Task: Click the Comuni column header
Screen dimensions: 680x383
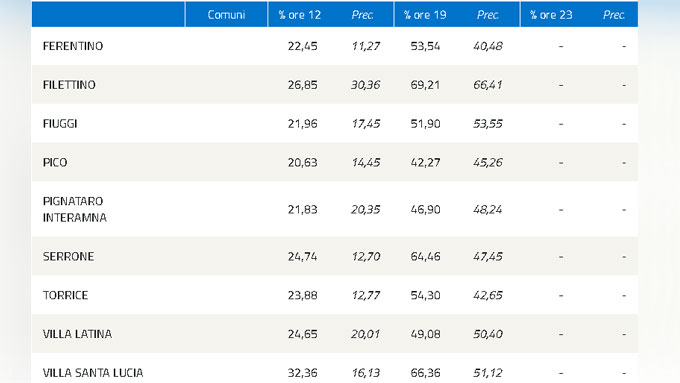Action: click(226, 15)
